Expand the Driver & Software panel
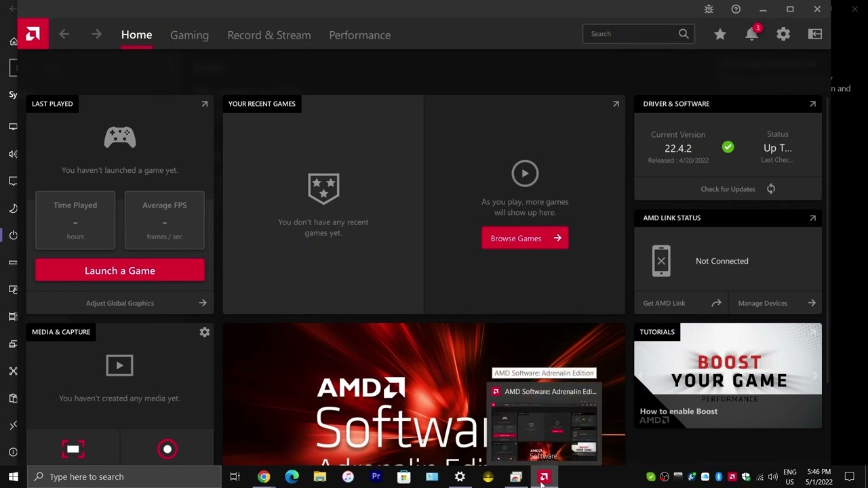 [812, 104]
